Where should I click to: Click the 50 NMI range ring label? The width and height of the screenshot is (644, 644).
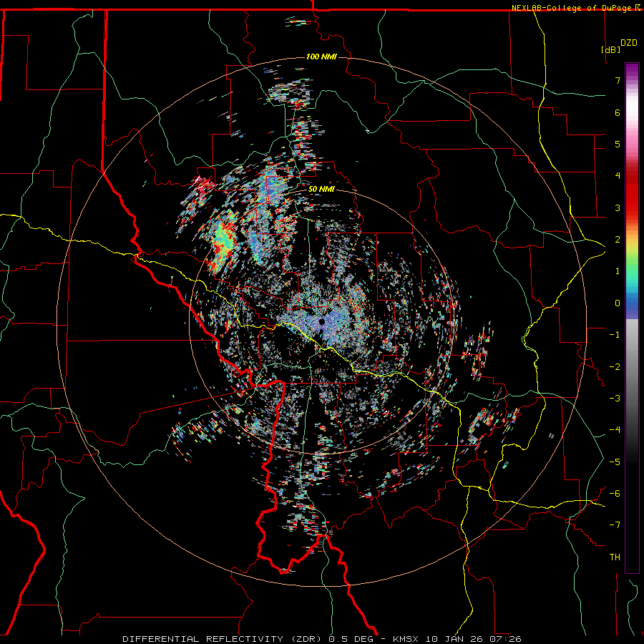(321, 190)
